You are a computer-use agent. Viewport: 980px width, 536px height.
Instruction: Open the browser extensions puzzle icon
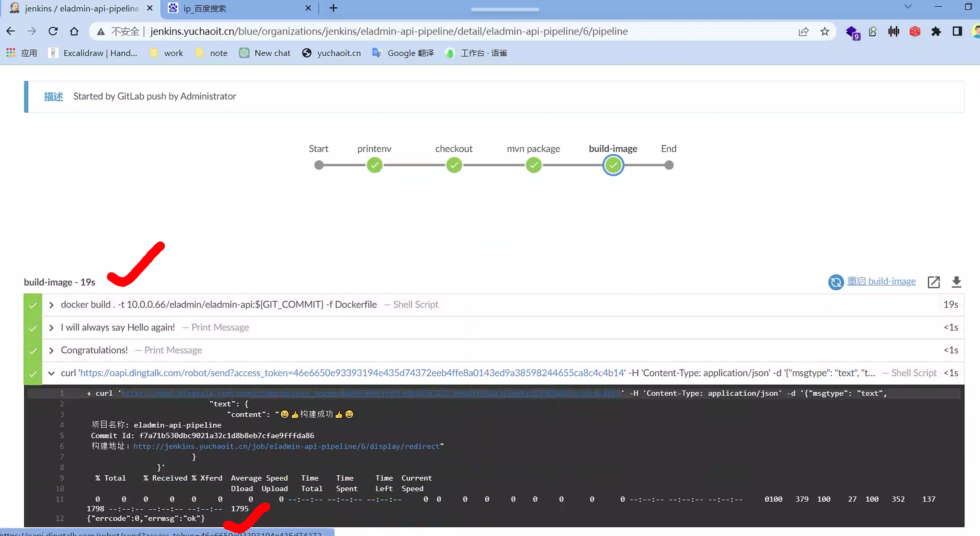[936, 31]
